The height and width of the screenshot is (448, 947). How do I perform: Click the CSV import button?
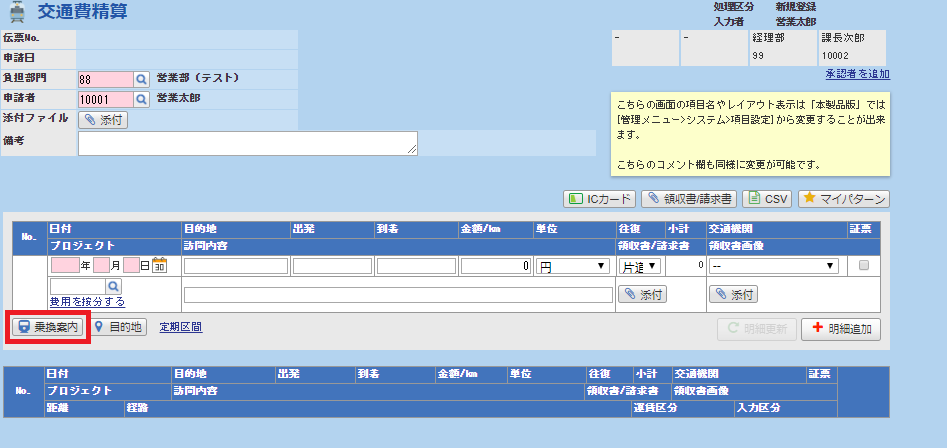(x=766, y=199)
